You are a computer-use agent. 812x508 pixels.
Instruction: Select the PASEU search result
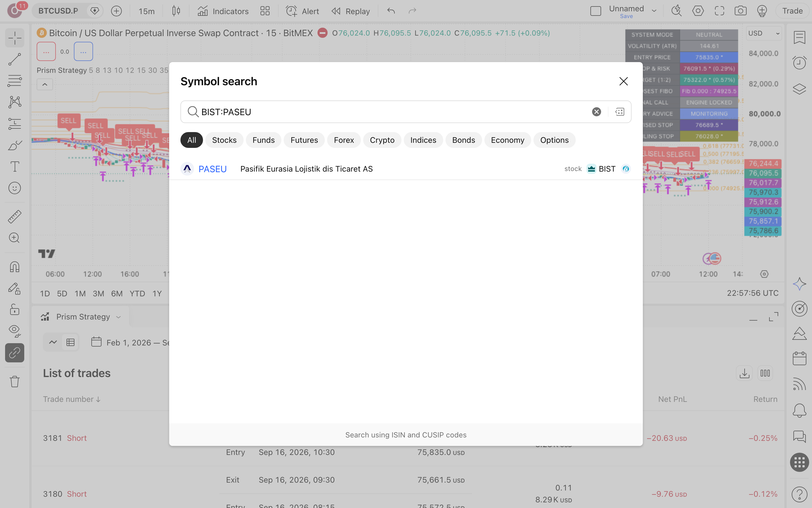[x=406, y=169]
